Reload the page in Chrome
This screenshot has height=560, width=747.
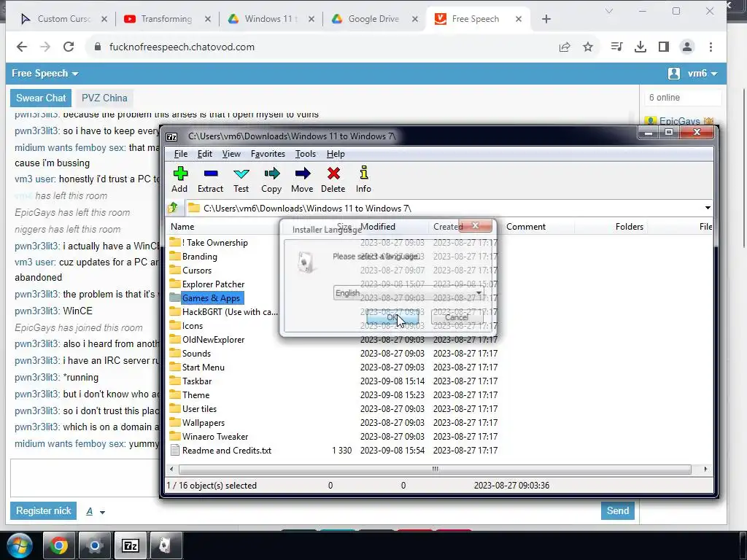[69, 47]
